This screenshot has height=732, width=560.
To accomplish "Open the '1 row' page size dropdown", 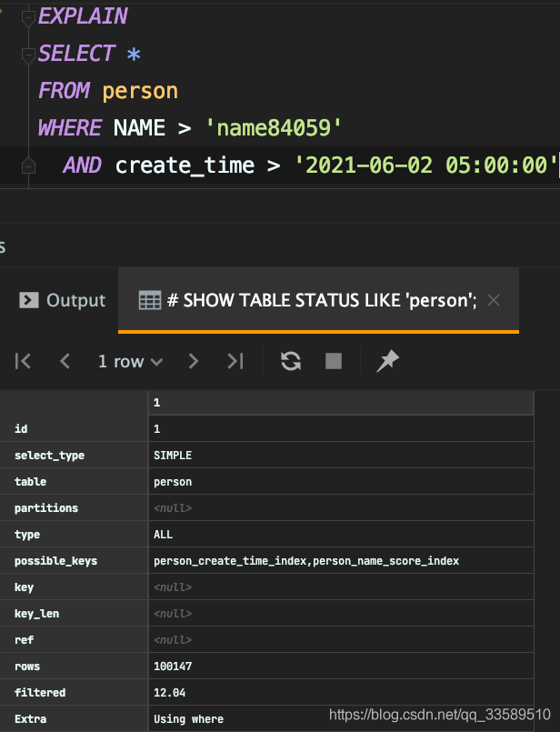I will pos(130,361).
